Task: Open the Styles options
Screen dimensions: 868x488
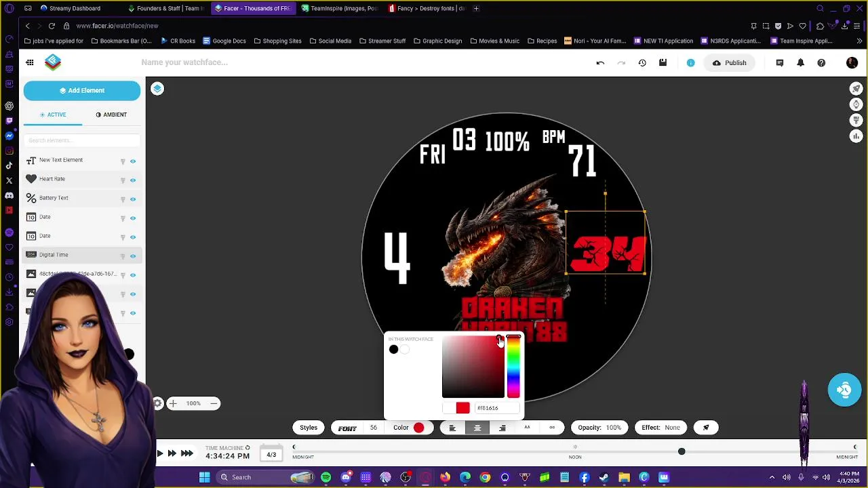Action: [x=309, y=428]
